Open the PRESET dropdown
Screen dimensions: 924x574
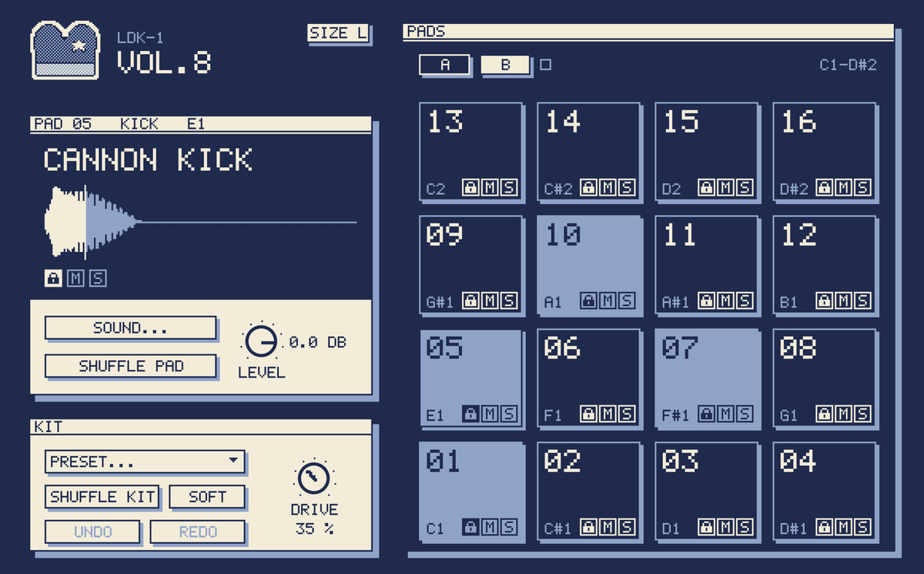point(145,462)
